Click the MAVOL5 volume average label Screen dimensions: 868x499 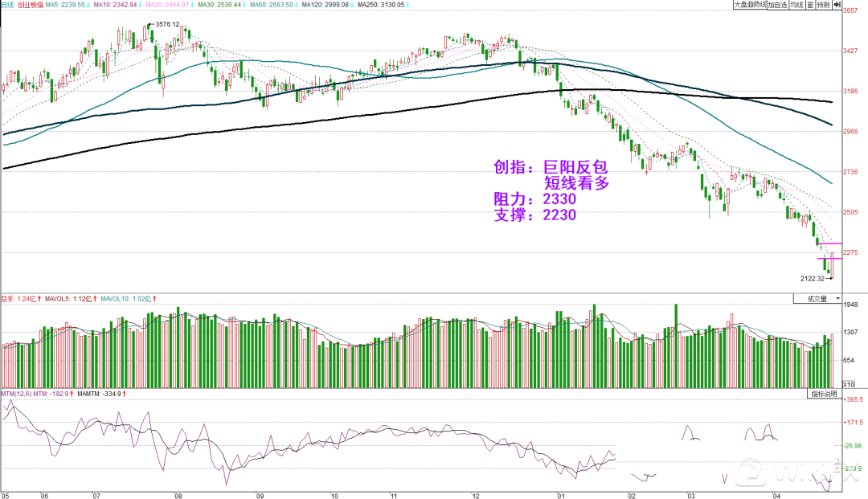[71, 299]
